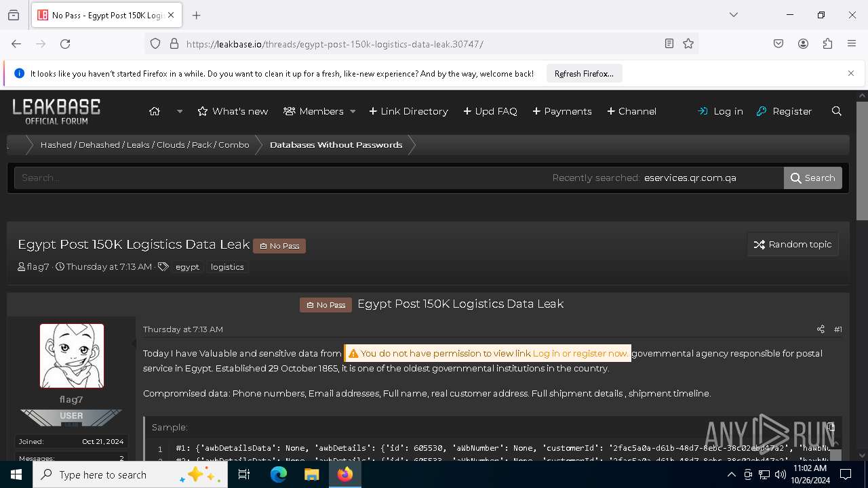Open volume tray icon

(x=781, y=475)
